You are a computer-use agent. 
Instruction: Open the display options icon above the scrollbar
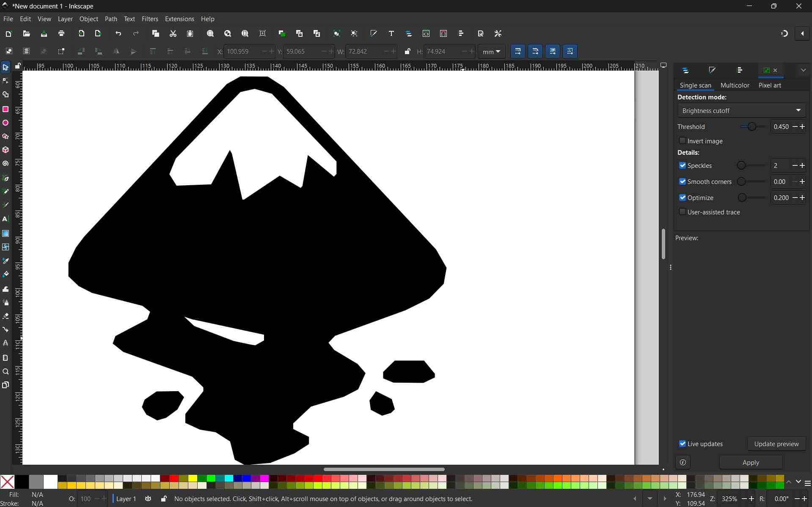pos(663,66)
